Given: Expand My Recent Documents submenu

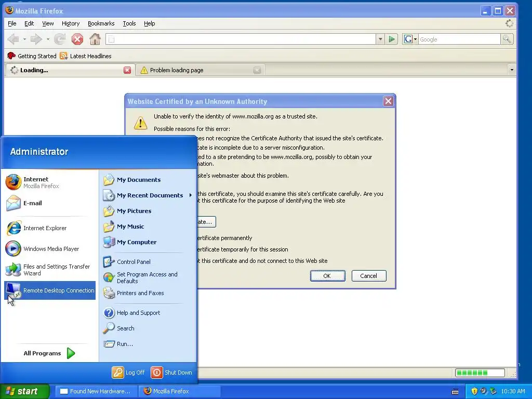Looking at the screenshot, I should [148, 195].
